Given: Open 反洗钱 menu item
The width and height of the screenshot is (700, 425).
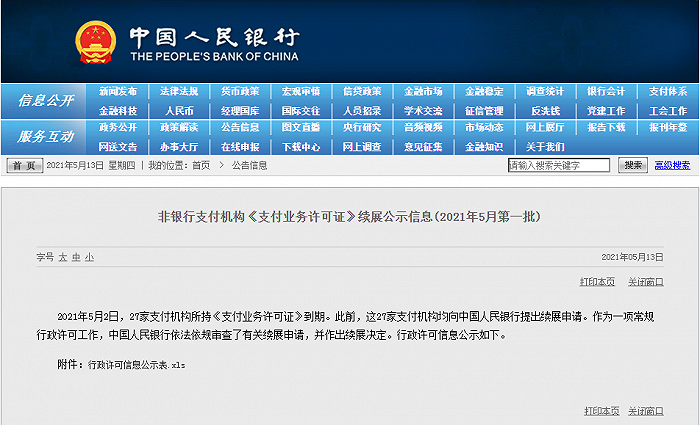Looking at the screenshot, I should click(x=545, y=111).
